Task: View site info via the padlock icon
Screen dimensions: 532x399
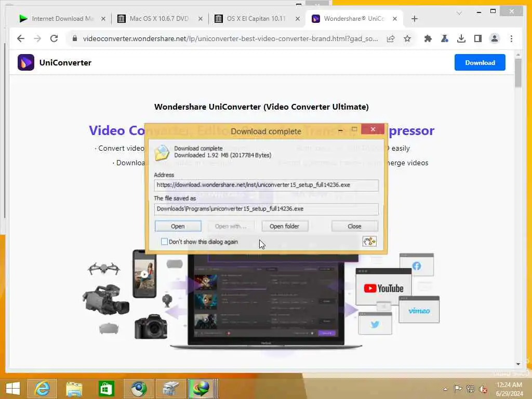Action: (75, 38)
